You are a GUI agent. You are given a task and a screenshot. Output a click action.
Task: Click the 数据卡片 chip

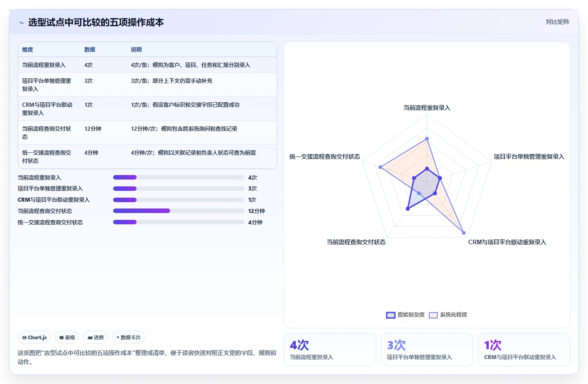pos(128,337)
